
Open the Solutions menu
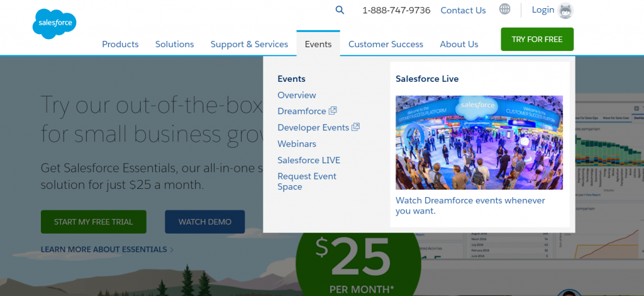[175, 44]
